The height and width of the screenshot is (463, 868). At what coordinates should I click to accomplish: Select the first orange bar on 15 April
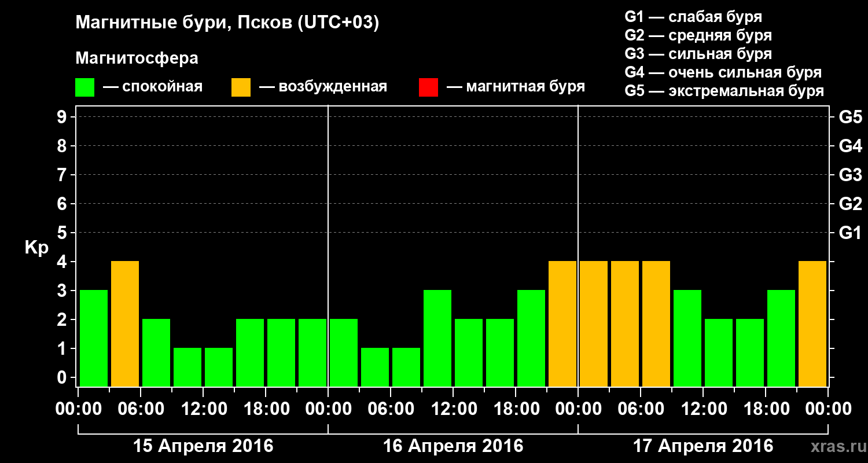coord(125,324)
